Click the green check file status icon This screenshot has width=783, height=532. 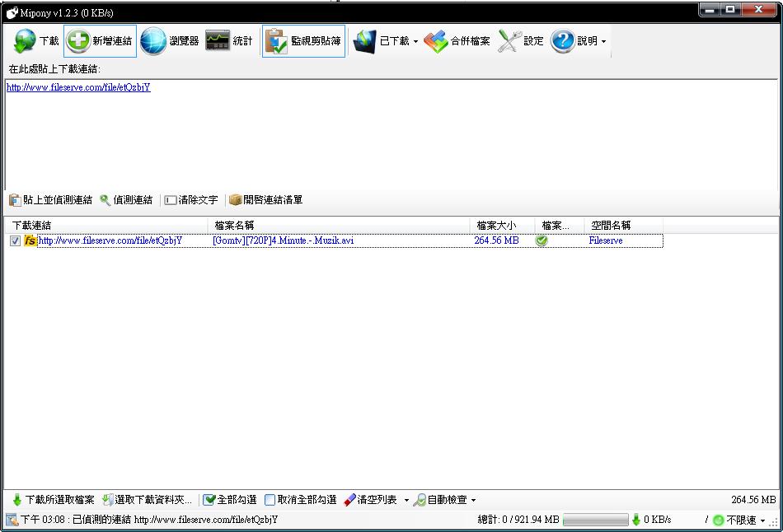pyautogui.click(x=542, y=240)
